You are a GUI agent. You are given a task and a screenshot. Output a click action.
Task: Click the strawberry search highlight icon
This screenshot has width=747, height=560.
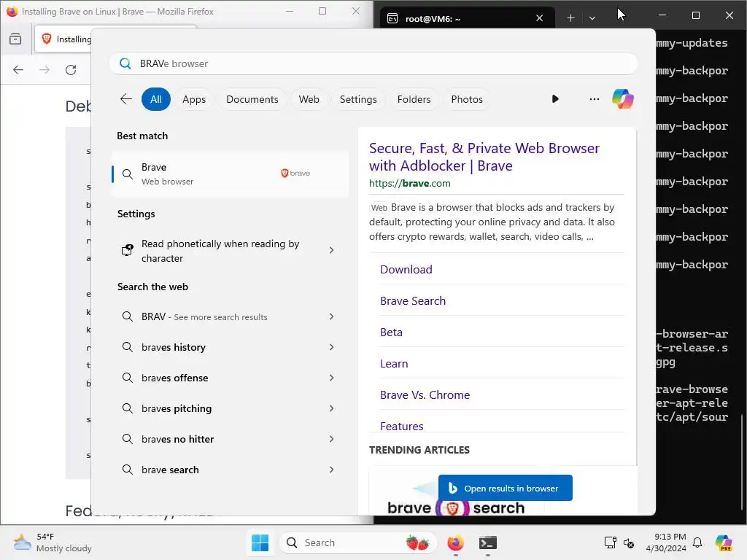(x=417, y=542)
